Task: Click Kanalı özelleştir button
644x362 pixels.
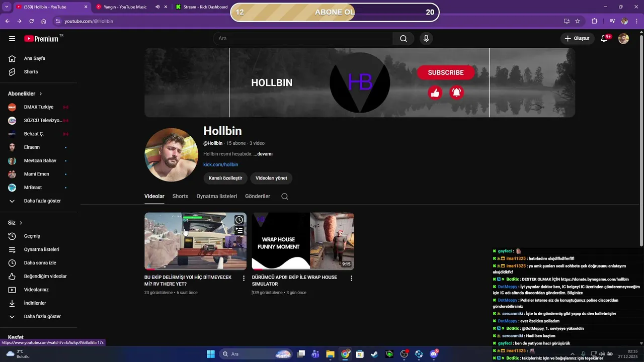Action: pos(225,178)
